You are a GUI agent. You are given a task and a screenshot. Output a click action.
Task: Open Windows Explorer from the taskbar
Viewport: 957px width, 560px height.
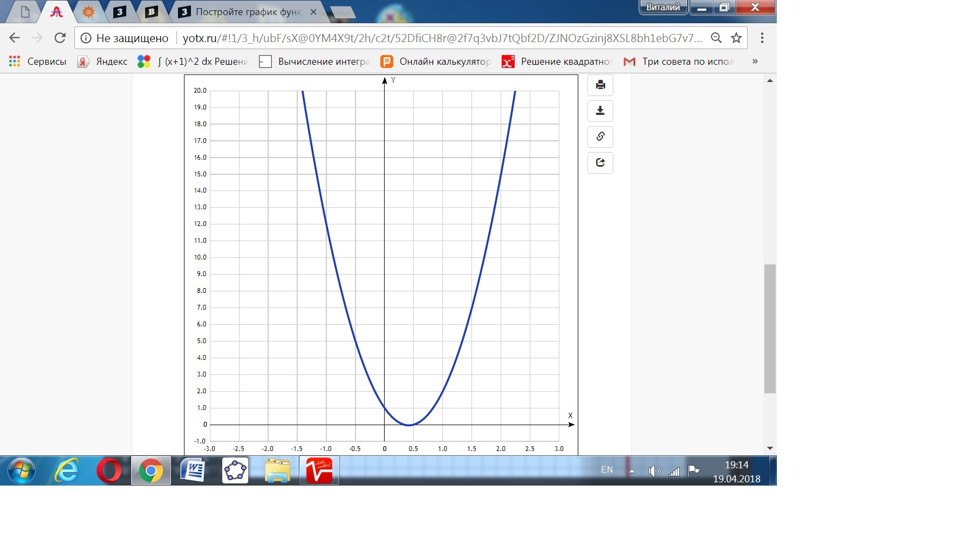coord(277,470)
